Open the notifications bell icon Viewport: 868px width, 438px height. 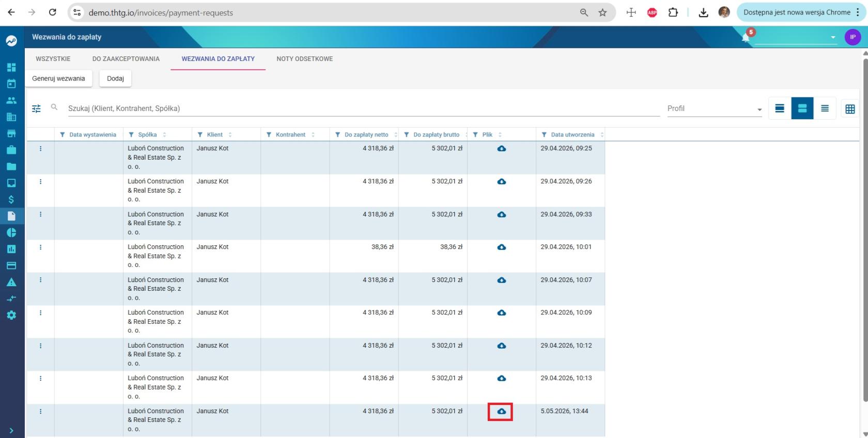click(746, 37)
